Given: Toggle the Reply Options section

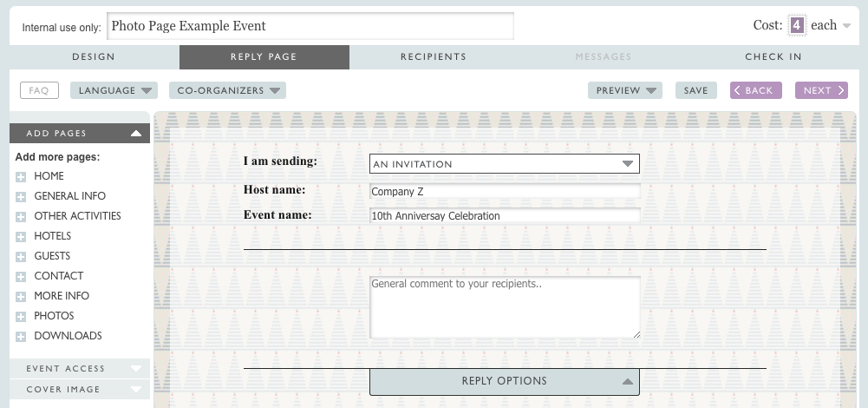Looking at the screenshot, I should pyautogui.click(x=504, y=381).
